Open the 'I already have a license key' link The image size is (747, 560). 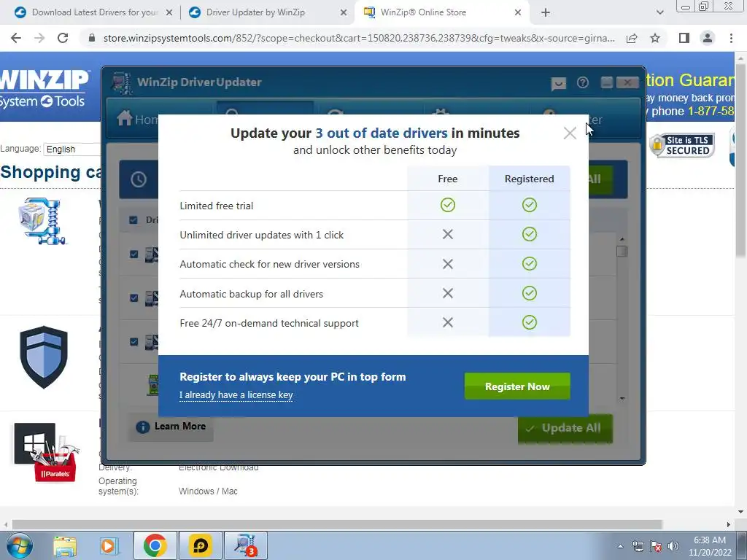click(236, 394)
